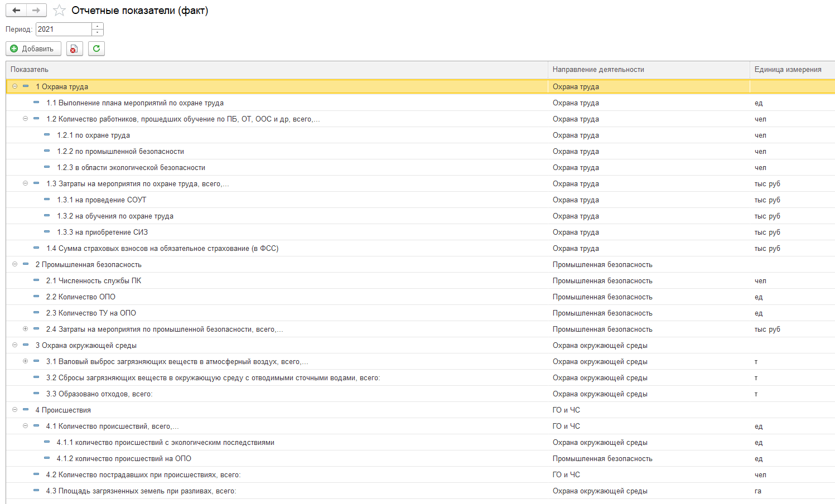Click row icon of 1.1 Выполнение плана мероприятий
The width and height of the screenshot is (835, 504).
pos(36,103)
